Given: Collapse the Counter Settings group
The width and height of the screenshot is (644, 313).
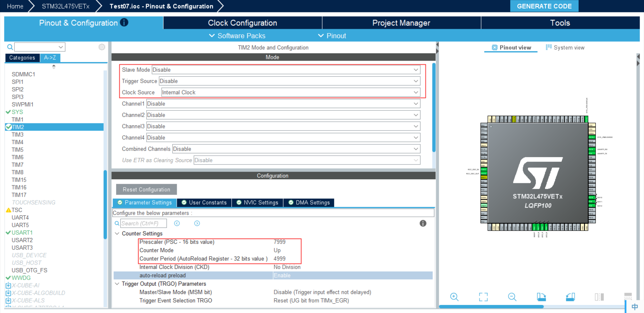Looking at the screenshot, I should [117, 234].
